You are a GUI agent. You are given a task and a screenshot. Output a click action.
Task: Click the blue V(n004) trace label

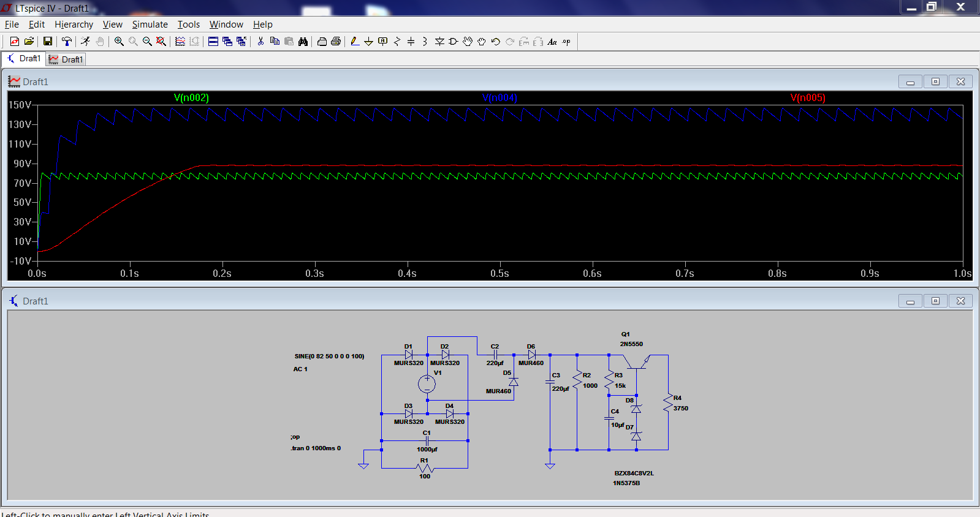(x=499, y=98)
